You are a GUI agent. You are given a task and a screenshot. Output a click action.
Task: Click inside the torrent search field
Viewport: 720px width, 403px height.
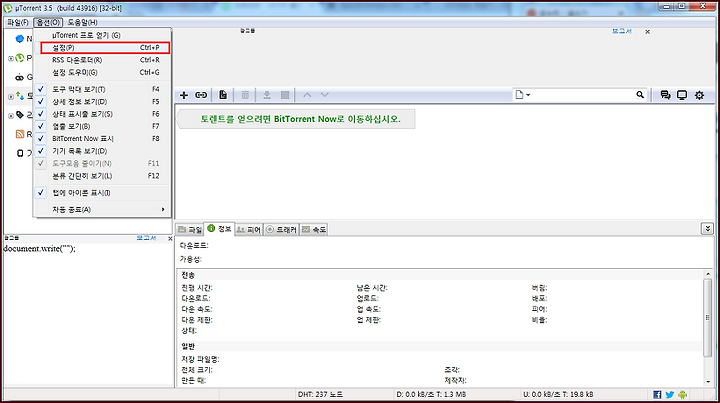[584, 95]
